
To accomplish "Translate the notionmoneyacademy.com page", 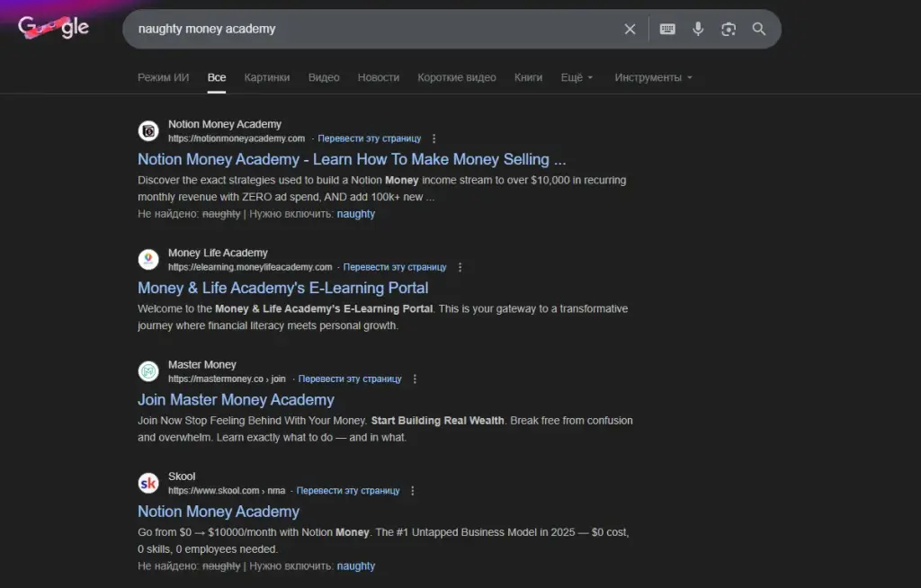I will click(x=370, y=138).
